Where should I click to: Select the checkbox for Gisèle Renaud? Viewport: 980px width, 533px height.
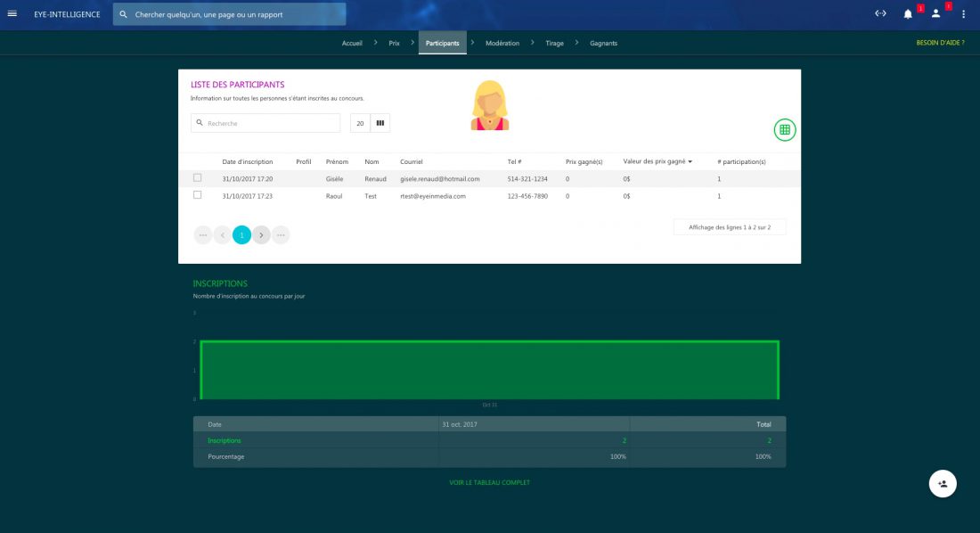pos(198,178)
